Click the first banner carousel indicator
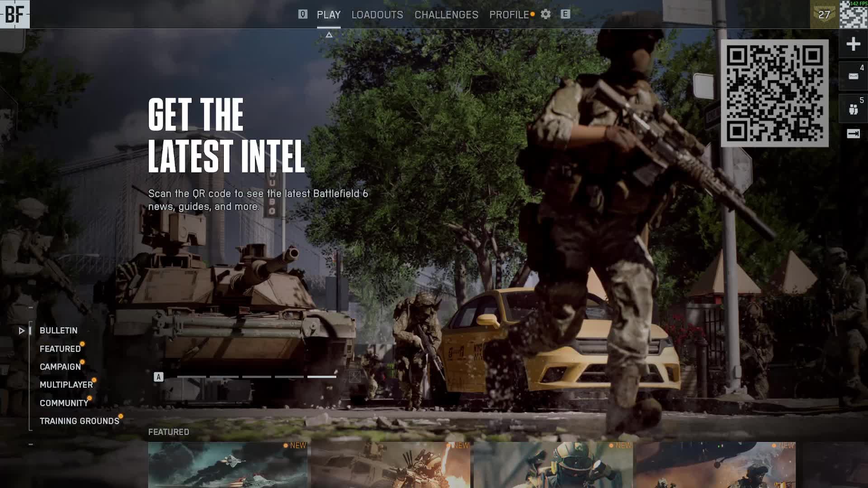The image size is (868, 488). (x=191, y=377)
